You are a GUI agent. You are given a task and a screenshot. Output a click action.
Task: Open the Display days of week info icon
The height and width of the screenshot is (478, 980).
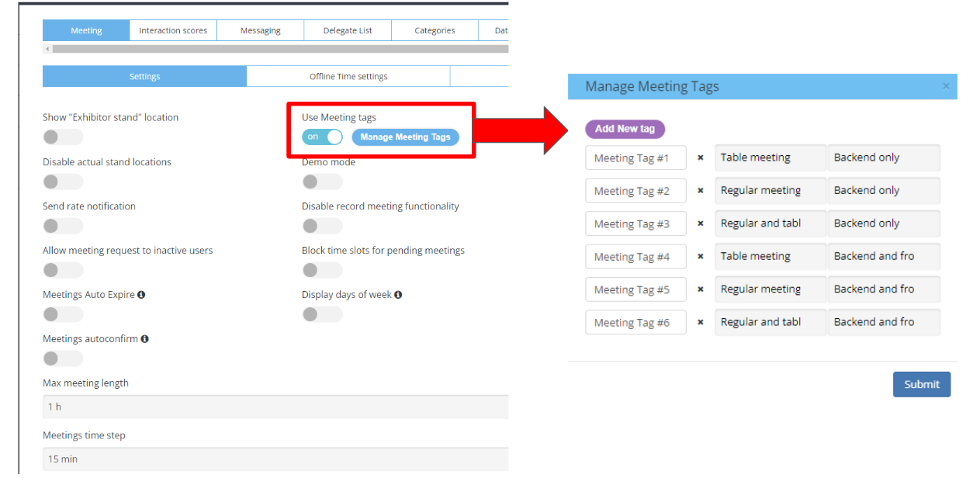pyautogui.click(x=398, y=295)
